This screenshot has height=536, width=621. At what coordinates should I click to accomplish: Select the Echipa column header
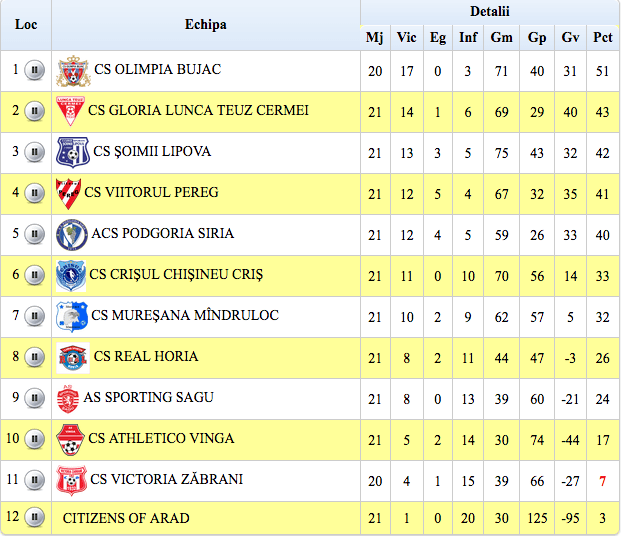tap(206, 25)
